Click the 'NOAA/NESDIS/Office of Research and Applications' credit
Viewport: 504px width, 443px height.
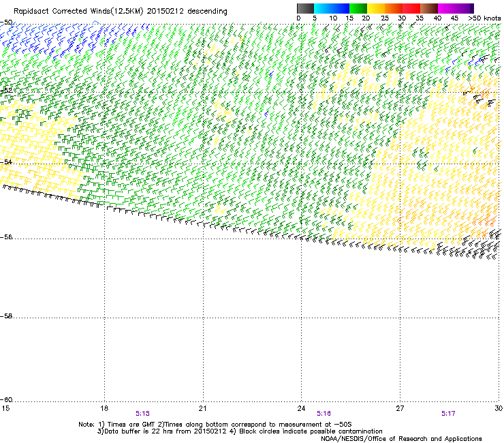[x=401, y=439]
